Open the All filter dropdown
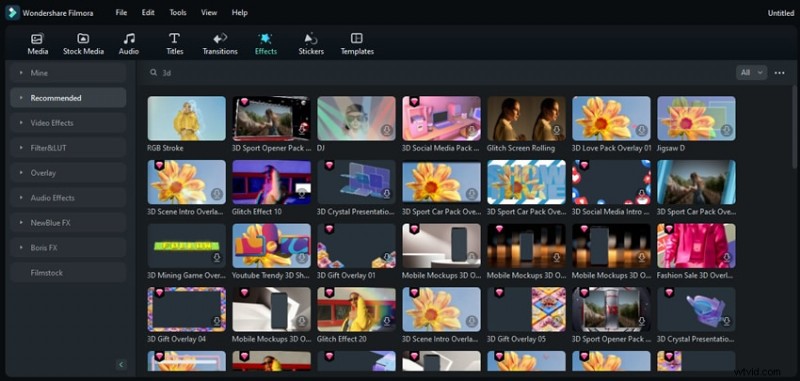The image size is (800, 381). [752, 73]
